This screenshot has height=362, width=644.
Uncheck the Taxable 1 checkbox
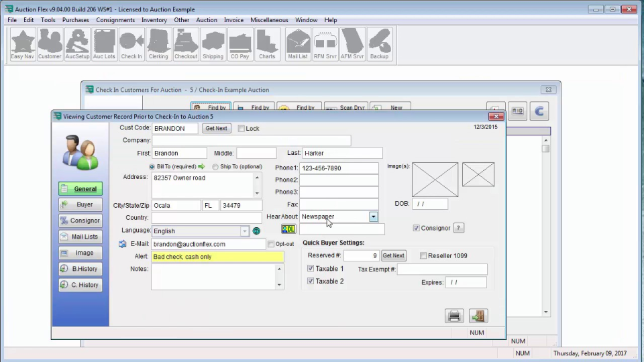[311, 269]
